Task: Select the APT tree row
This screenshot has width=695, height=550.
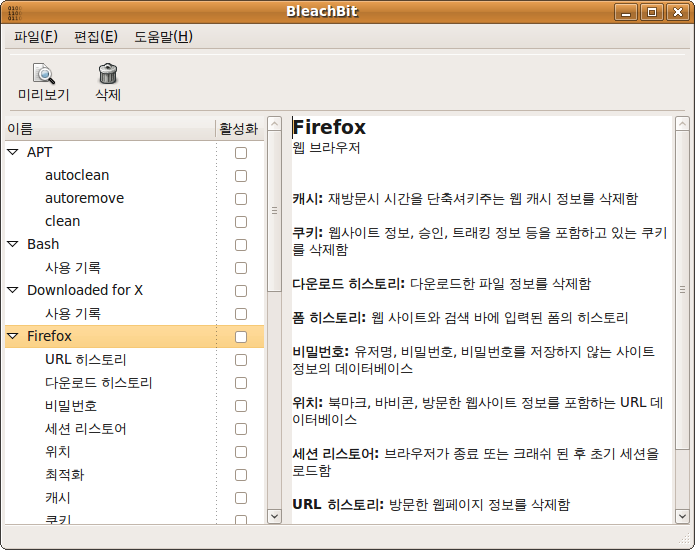Action: (134, 152)
